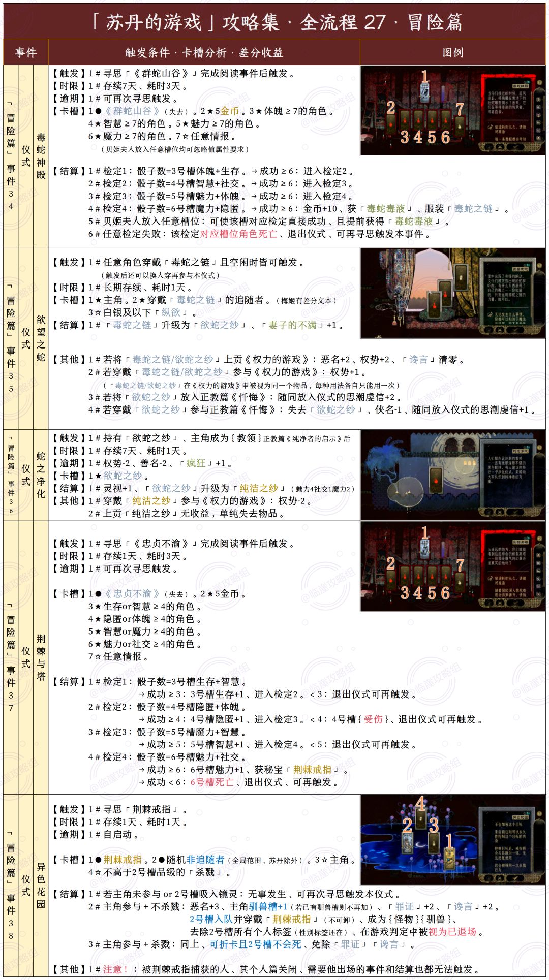Viewport: 549px width, 980px height.
Task: Click the vertical event name 欲望之蛇
Action: pyautogui.click(x=41, y=338)
